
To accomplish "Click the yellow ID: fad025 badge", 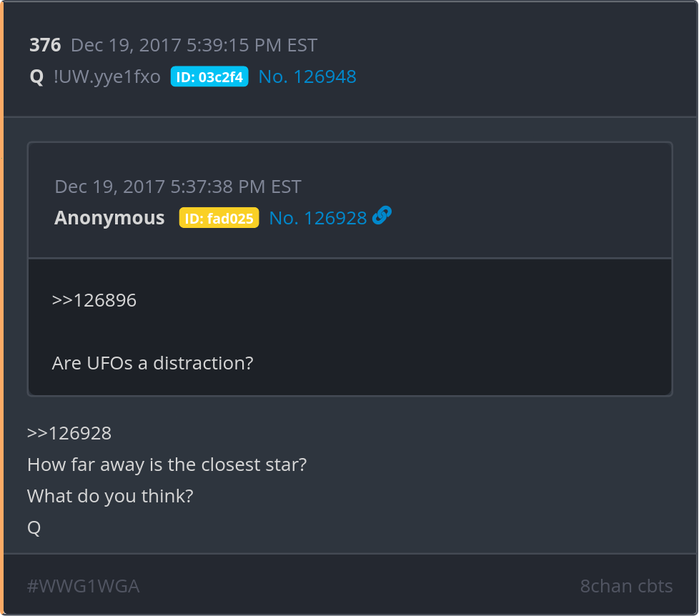I will coord(219,218).
